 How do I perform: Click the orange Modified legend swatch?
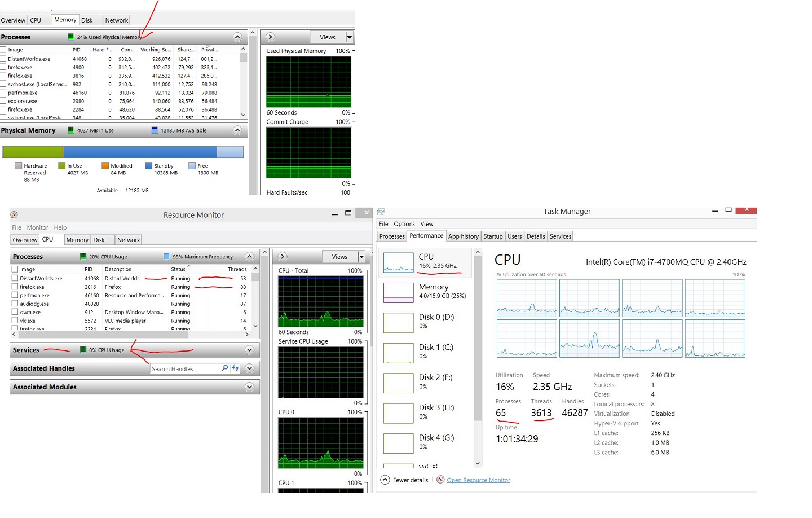click(105, 166)
